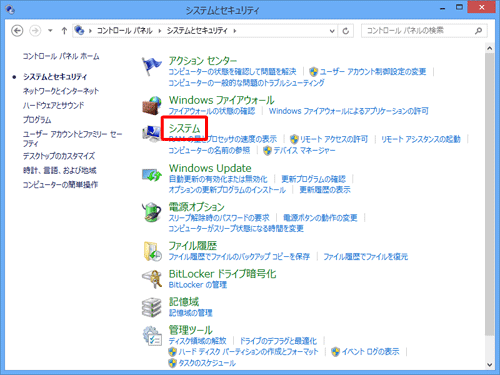Open 電源ボタンの動作の変更 link
Screen dimensions: 500x375
[320, 218]
